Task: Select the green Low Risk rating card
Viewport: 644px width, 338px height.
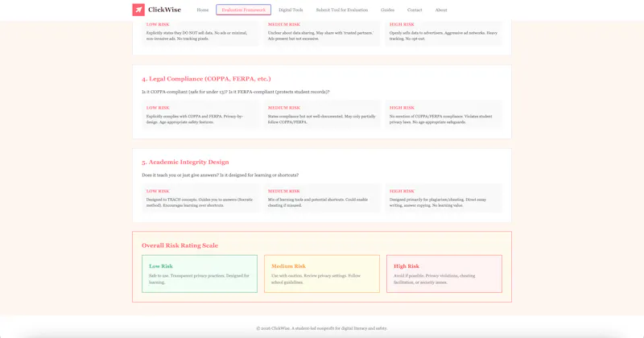Action: coord(200,274)
